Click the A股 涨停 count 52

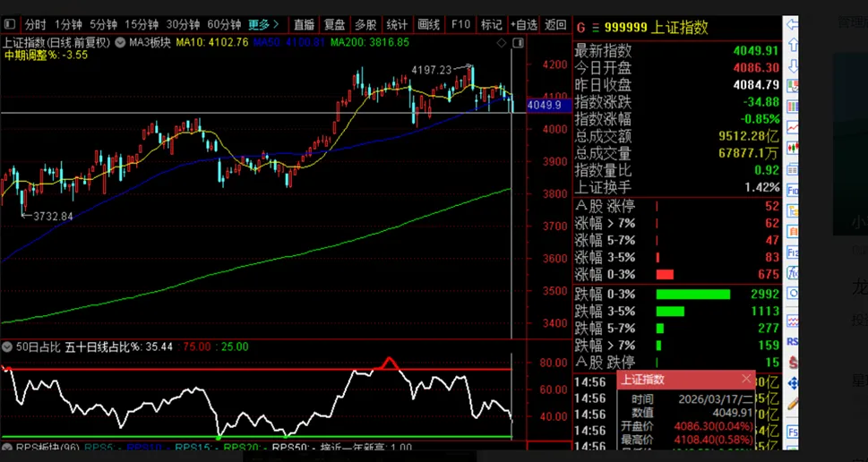point(771,207)
